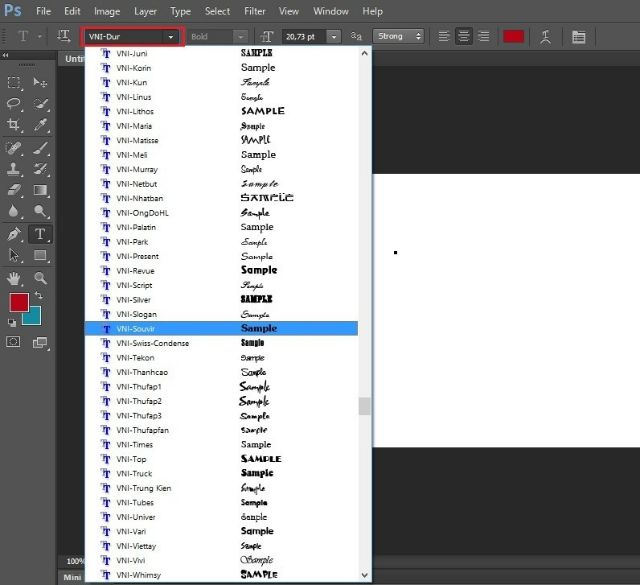Open the File menu
Image resolution: width=640 pixels, height=585 pixels.
43,11
